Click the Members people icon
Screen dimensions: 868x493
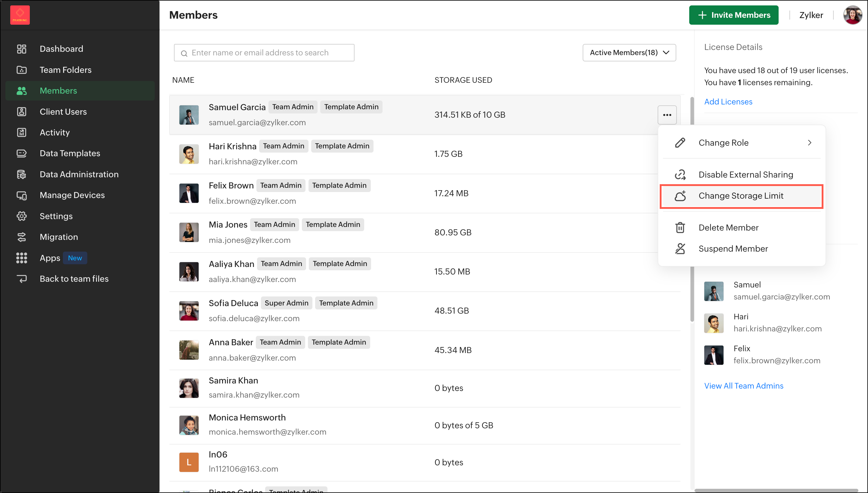(22, 91)
